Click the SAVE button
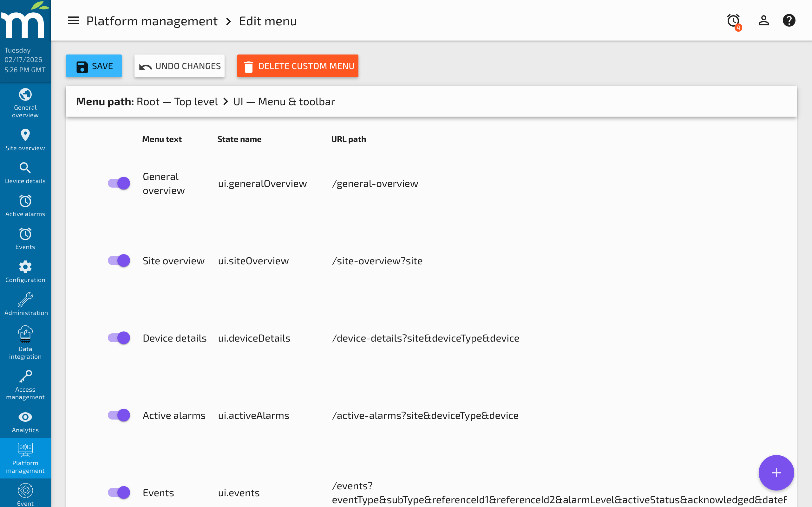 click(94, 66)
